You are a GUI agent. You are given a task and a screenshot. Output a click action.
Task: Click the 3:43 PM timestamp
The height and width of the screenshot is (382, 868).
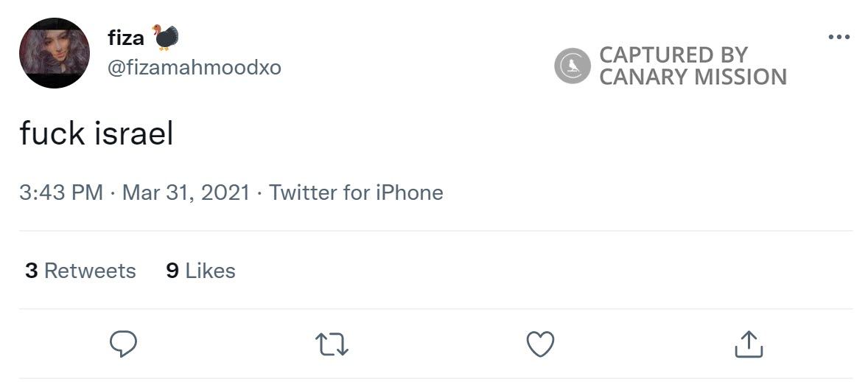click(x=61, y=193)
